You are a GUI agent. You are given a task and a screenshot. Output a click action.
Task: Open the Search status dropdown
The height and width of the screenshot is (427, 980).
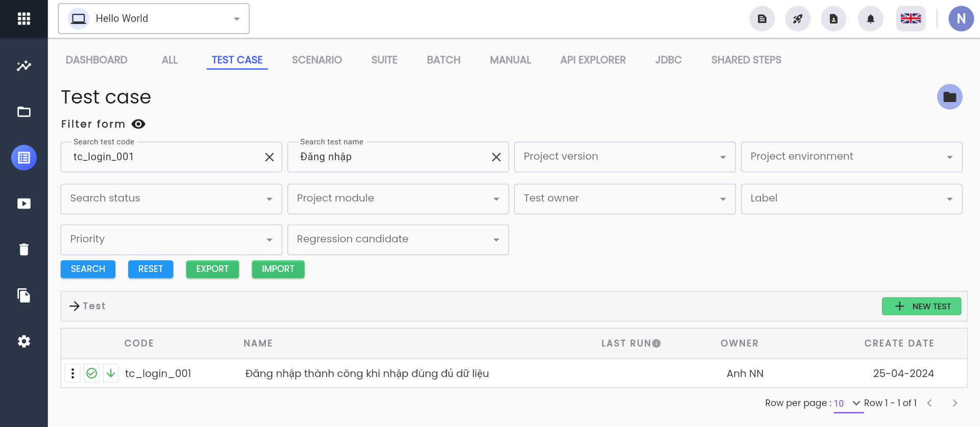coord(171,198)
